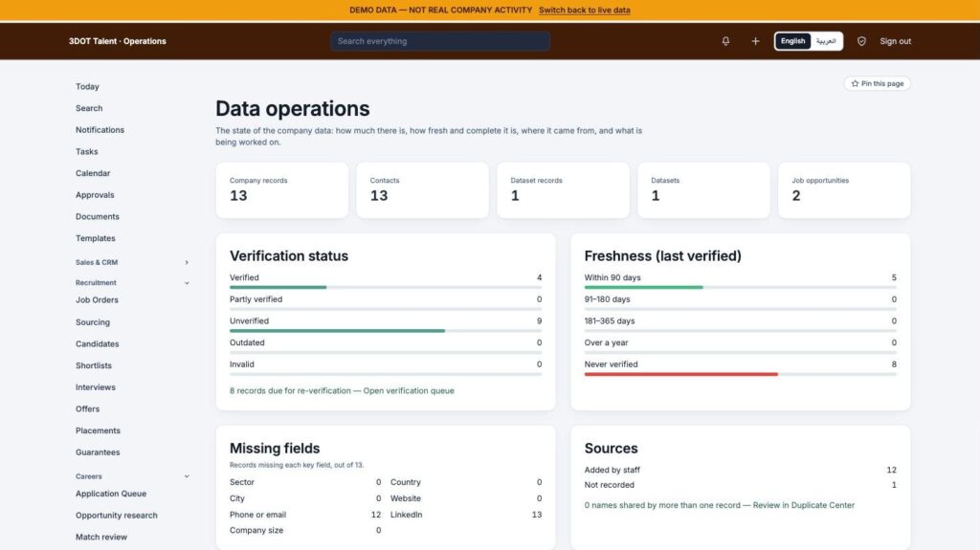Click Switch back to live data link
The image size is (980, 550).
pyautogui.click(x=585, y=10)
